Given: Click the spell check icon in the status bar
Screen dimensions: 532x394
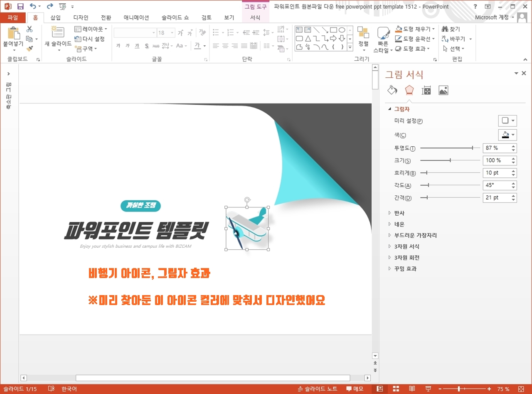Looking at the screenshot, I should (52, 389).
